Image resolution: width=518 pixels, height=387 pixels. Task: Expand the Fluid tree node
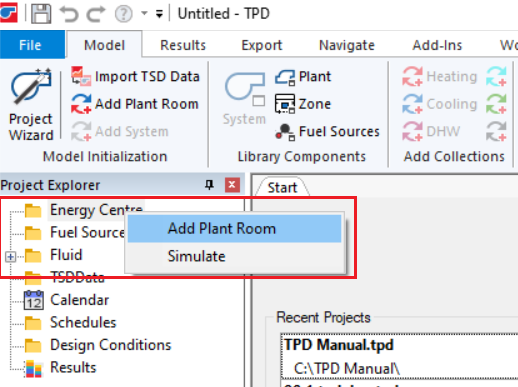[10, 257]
